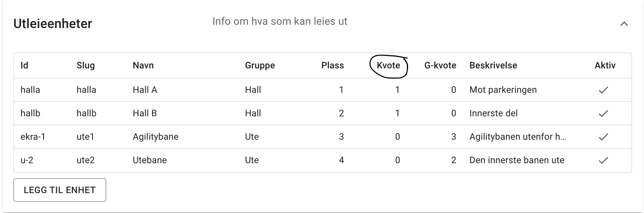Open the Utebane row
Screen dimensions: 644x213
(149, 160)
